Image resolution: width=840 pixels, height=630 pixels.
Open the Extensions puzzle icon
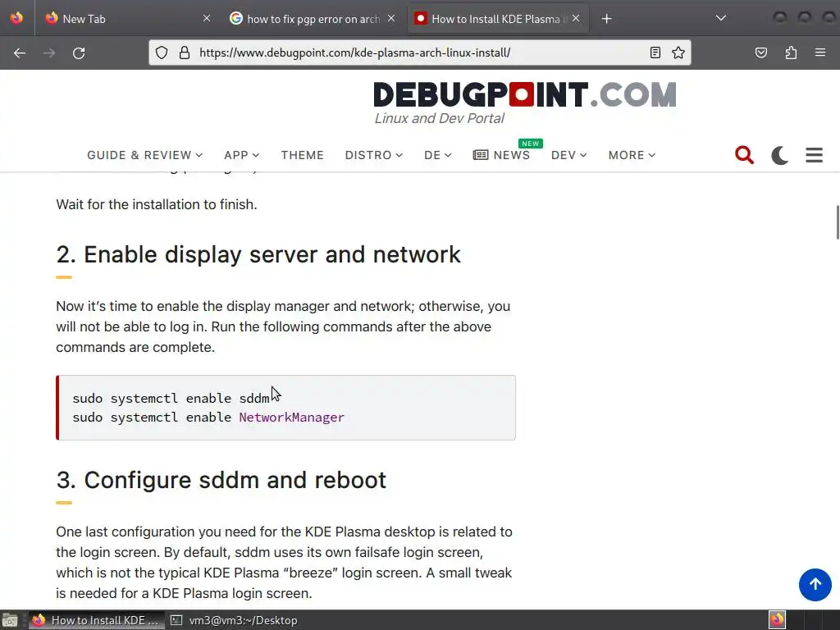tap(791, 52)
